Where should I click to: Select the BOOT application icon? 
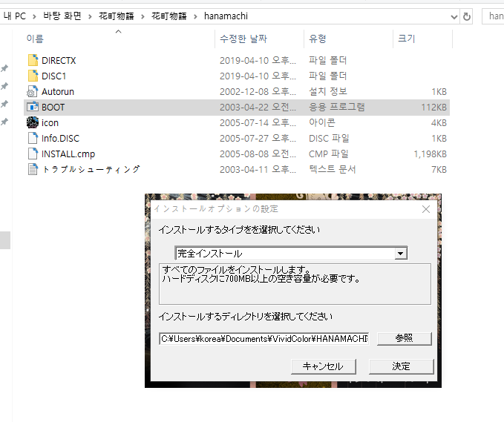tap(33, 107)
